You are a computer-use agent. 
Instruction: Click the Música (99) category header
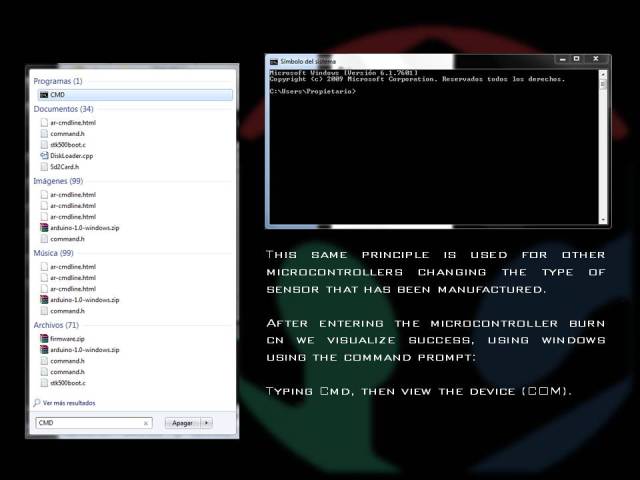(x=53, y=253)
